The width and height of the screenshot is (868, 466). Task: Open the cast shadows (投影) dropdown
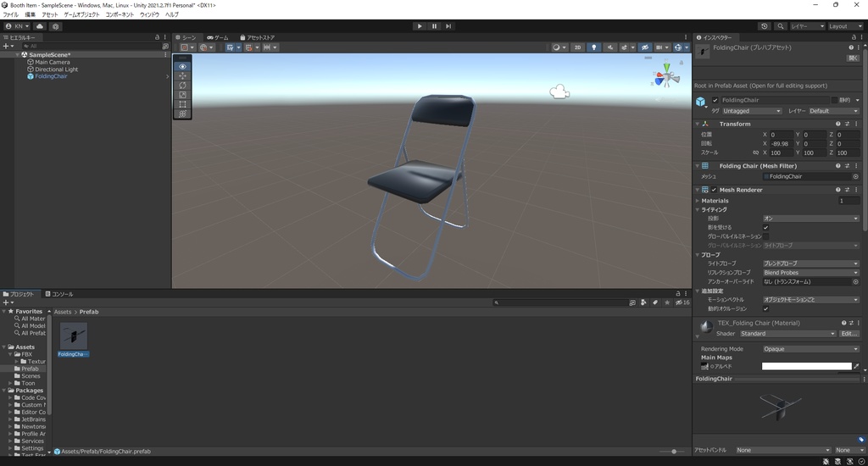coord(811,219)
